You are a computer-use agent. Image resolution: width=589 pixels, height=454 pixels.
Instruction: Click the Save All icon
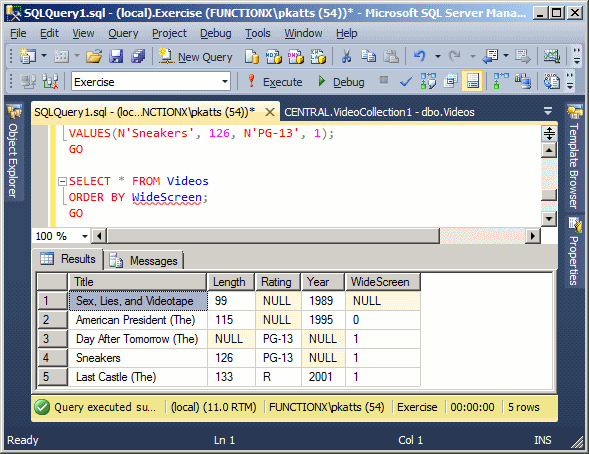[x=138, y=57]
